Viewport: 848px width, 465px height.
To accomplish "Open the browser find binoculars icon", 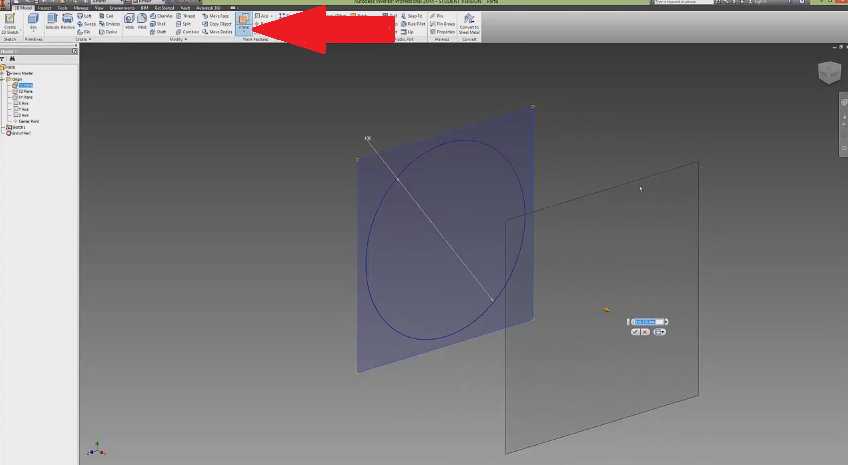I will 12,58.
